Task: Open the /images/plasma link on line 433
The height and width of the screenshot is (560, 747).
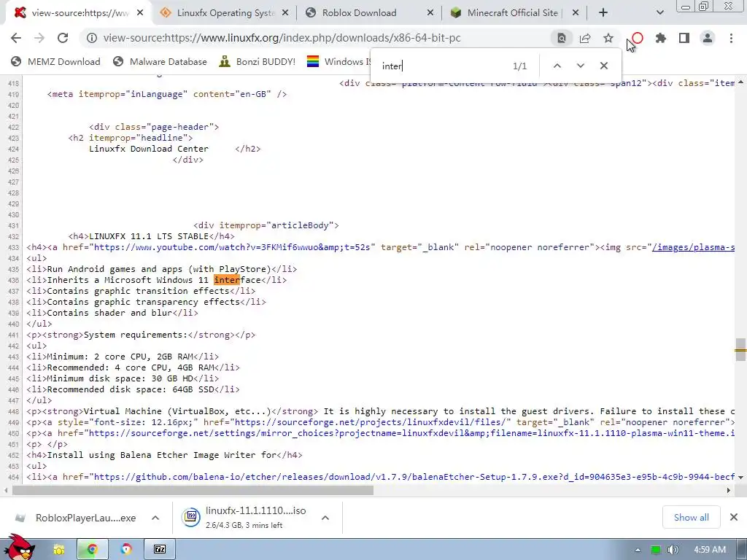Action: click(x=693, y=247)
